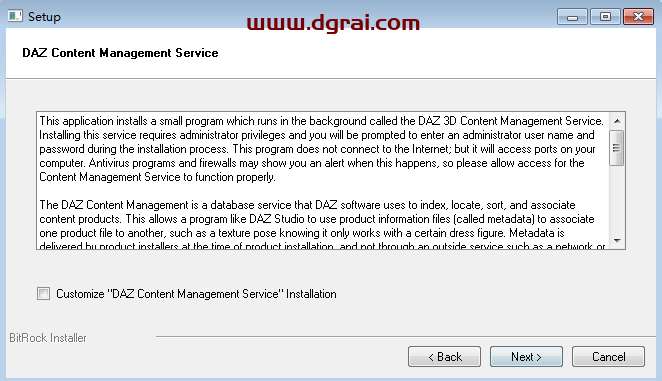The image size is (662, 381).
Task: Click the Setup title text in title bar
Action: (x=44, y=17)
